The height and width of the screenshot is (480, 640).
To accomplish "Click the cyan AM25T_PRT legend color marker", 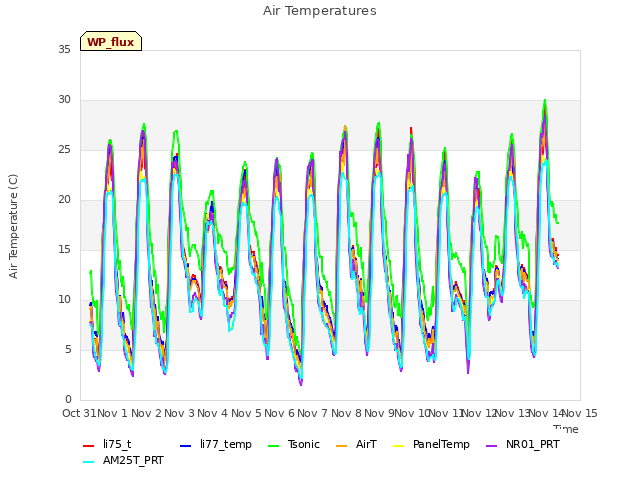I will coord(89,462).
